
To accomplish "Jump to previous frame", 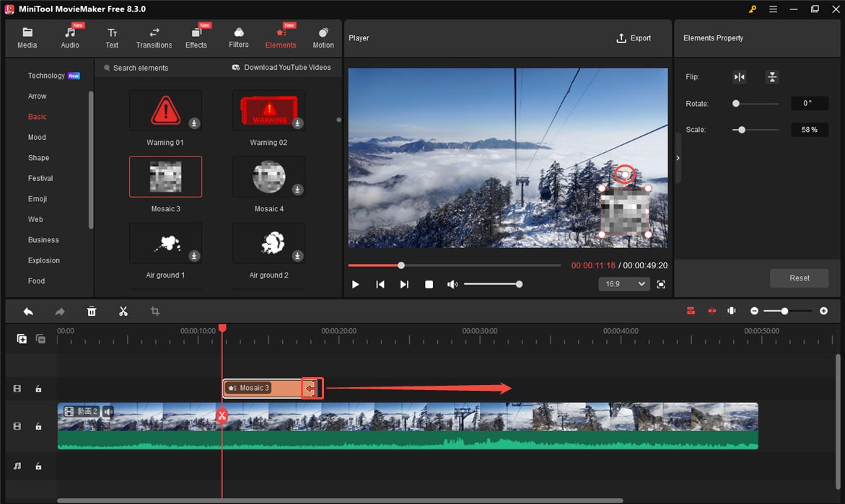I will pyautogui.click(x=380, y=284).
